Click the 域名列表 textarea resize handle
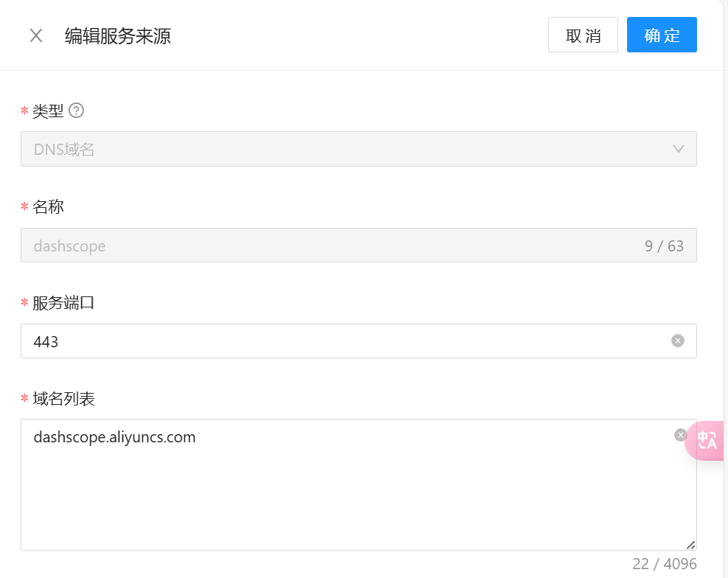728x578 pixels. click(690, 545)
